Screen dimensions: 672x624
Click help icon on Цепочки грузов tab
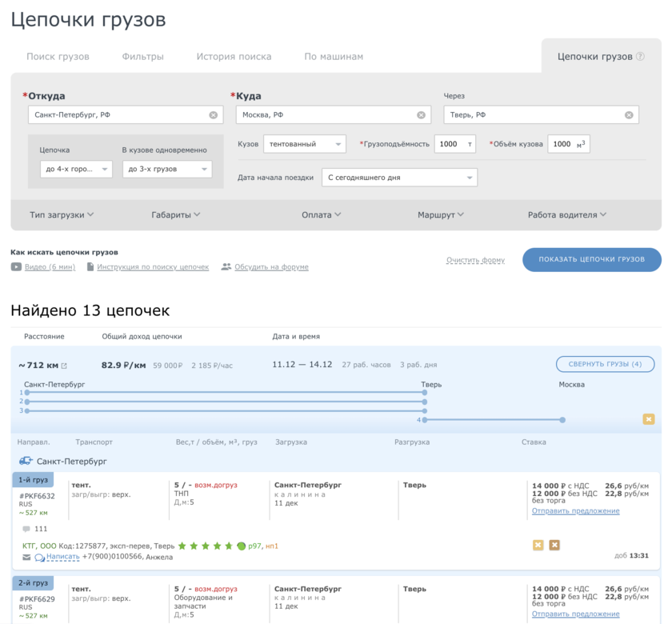point(640,57)
